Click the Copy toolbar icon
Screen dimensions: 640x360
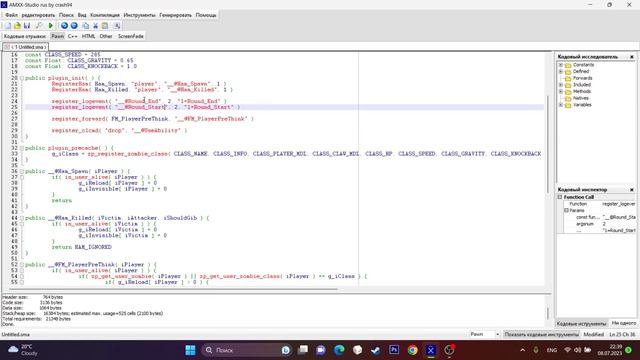86,26
